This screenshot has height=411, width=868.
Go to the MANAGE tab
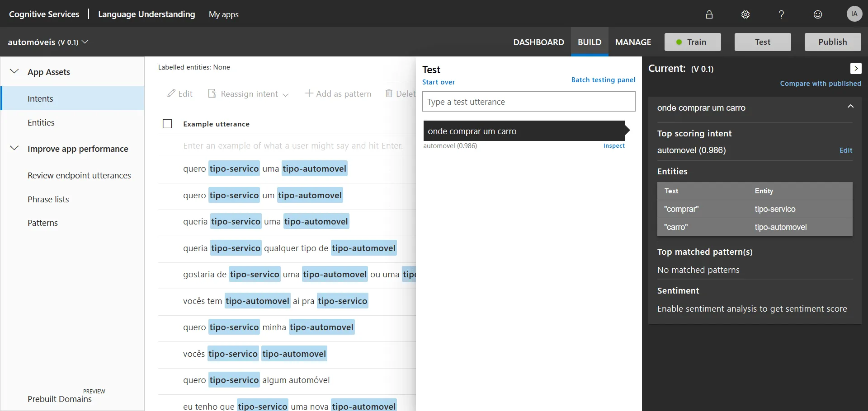pyautogui.click(x=633, y=42)
